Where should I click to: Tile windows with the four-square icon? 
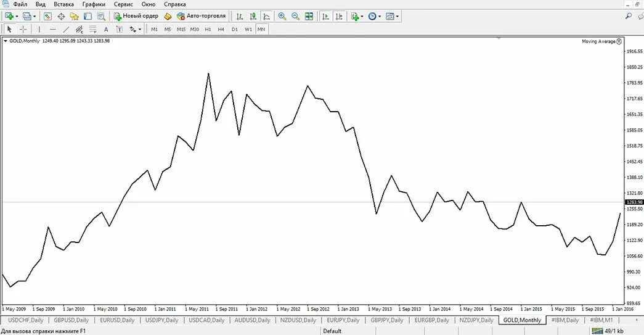tap(309, 16)
